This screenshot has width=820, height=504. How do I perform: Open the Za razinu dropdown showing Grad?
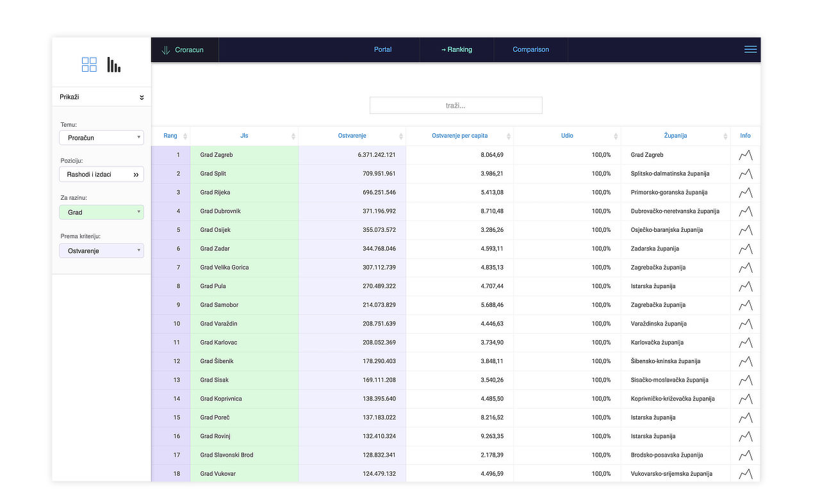click(x=101, y=212)
